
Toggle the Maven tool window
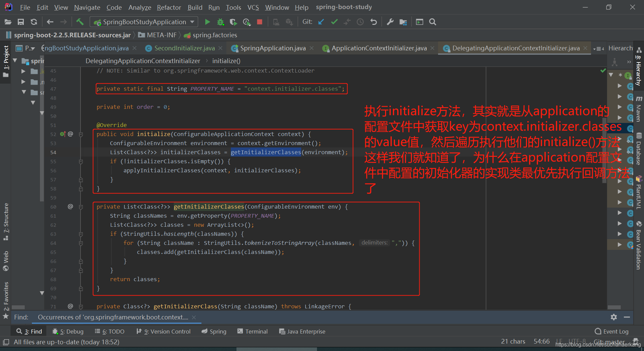[639, 109]
